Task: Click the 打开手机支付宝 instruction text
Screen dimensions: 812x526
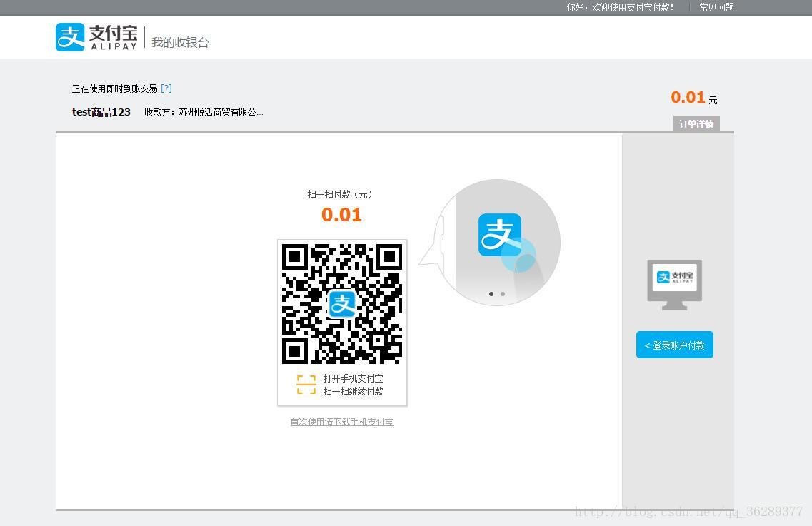Action: tap(354, 378)
